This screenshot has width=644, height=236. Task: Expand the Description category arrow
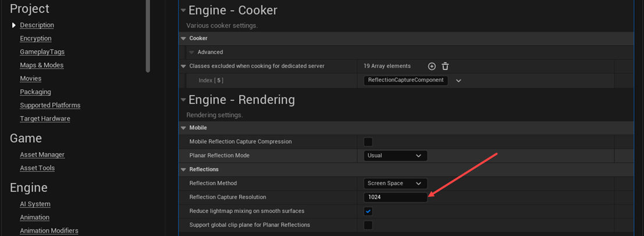coord(14,25)
